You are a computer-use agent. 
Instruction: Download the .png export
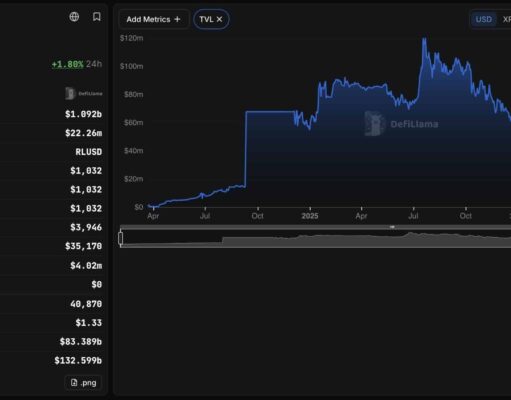tap(83, 383)
